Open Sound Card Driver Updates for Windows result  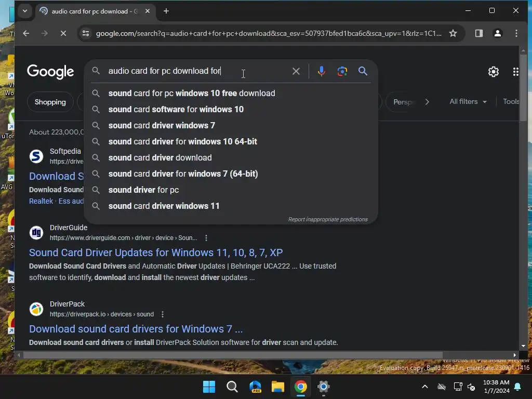[x=156, y=252]
